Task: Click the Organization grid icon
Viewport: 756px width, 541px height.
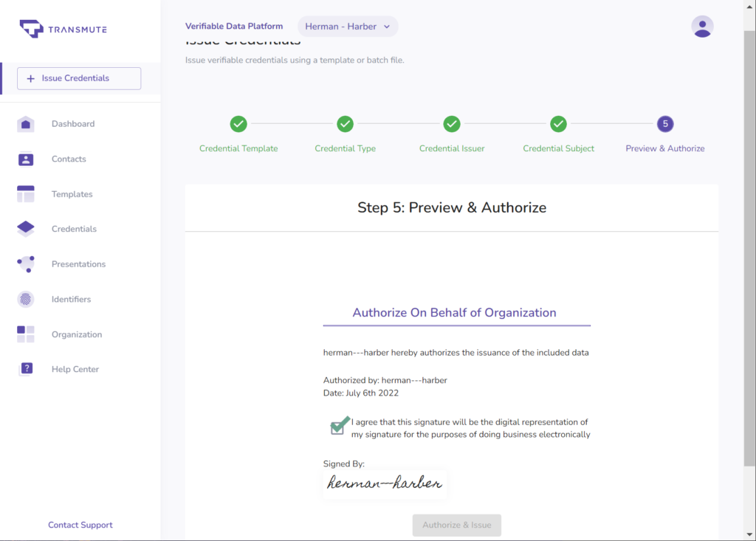Action: pyautogui.click(x=26, y=334)
